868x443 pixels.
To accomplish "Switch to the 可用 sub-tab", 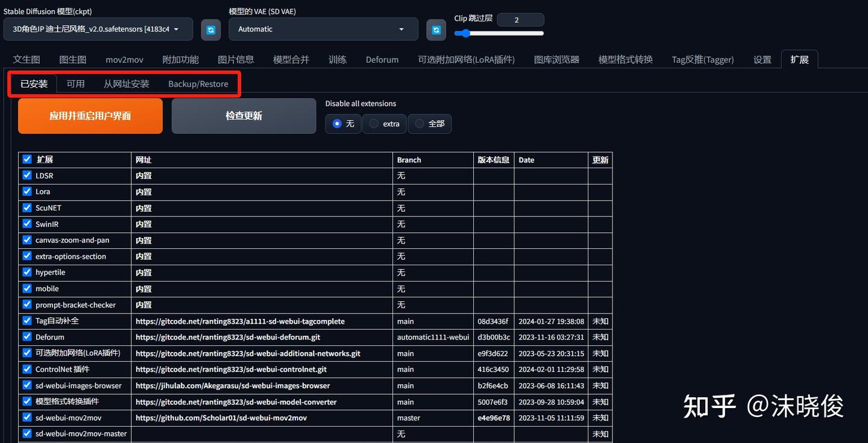I will click(76, 84).
